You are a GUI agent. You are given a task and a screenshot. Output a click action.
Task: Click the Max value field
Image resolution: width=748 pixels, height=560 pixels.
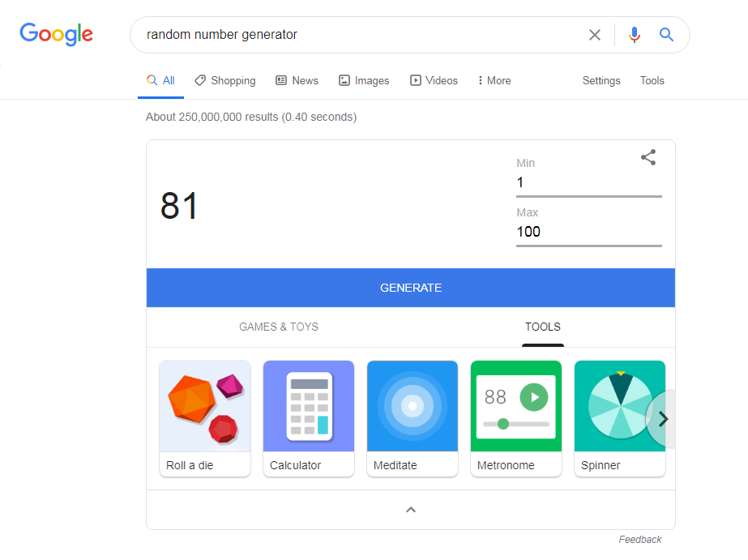(588, 232)
